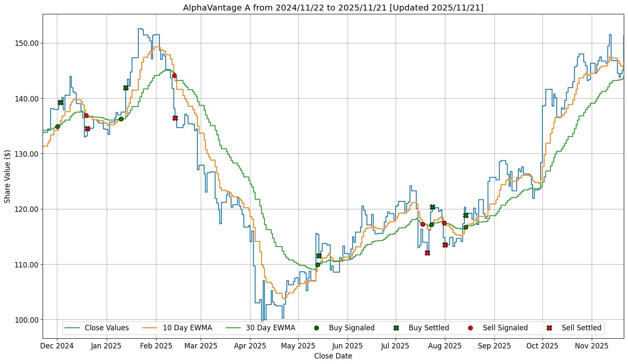Select the February 2025 Sell Signaled marker
This screenshot has height=364, width=628.
[x=174, y=76]
